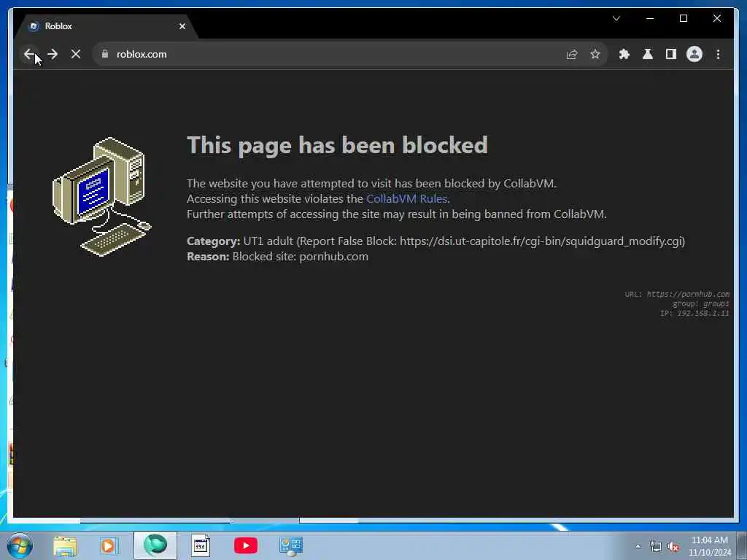Open the Extensions puzzle menu
The image size is (747, 560).
point(624,54)
